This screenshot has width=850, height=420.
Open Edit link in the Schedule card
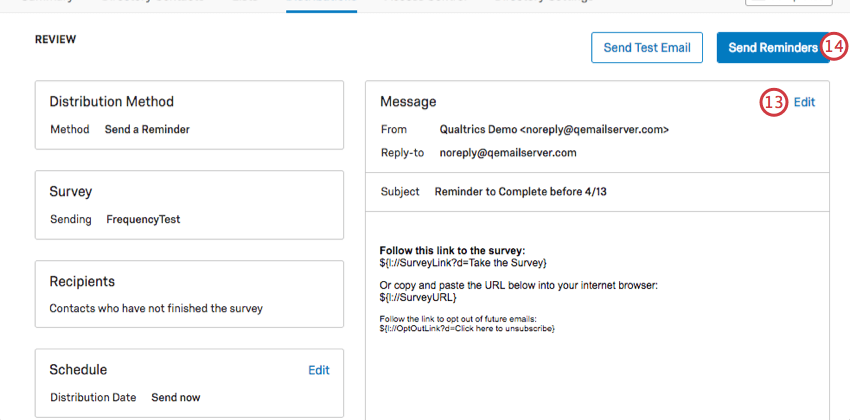click(319, 370)
